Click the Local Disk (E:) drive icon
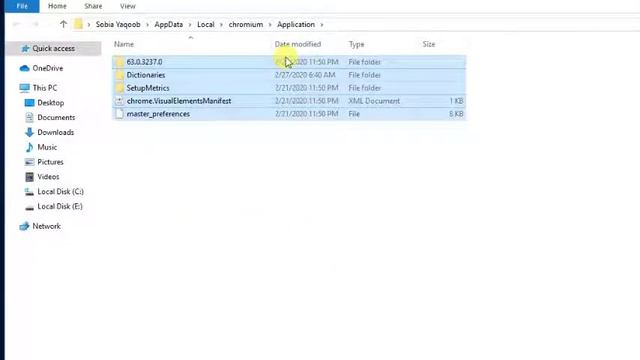The image size is (640, 360). click(x=29, y=207)
